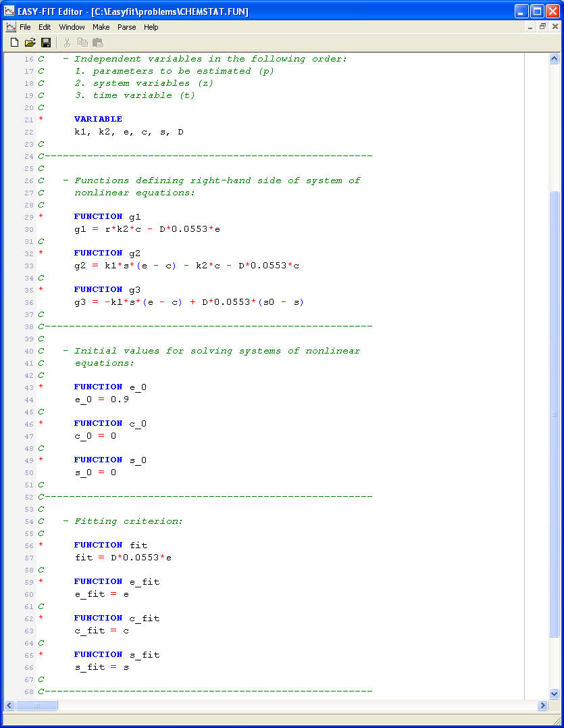Open a file using the folder icon

(30, 43)
